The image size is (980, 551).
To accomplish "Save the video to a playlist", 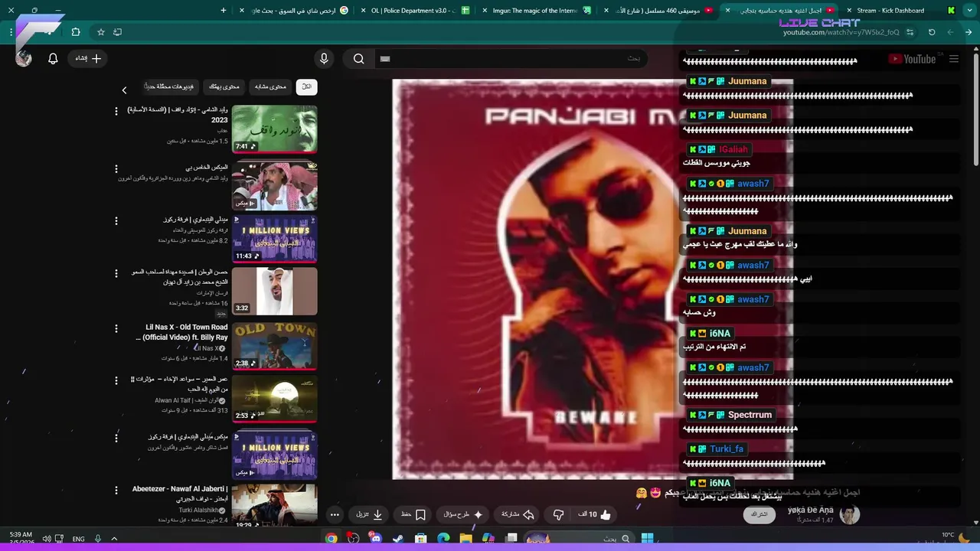I will (x=413, y=514).
